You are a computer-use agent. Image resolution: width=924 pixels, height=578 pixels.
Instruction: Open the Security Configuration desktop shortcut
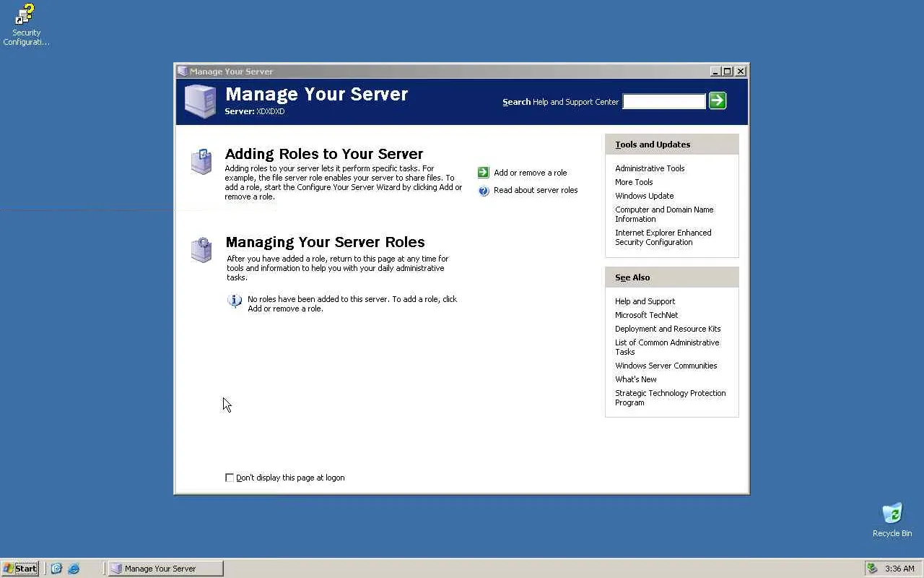[26, 25]
